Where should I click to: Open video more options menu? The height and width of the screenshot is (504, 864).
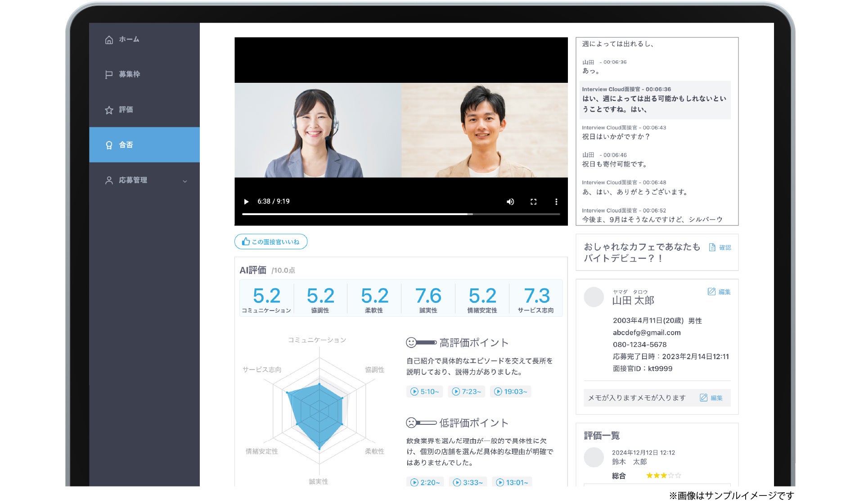coord(556,202)
